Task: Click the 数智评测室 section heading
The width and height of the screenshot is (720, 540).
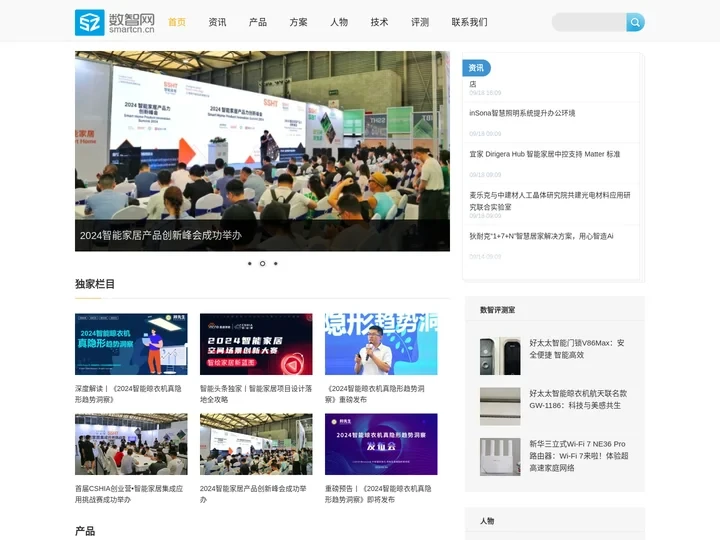Action: 497,310
